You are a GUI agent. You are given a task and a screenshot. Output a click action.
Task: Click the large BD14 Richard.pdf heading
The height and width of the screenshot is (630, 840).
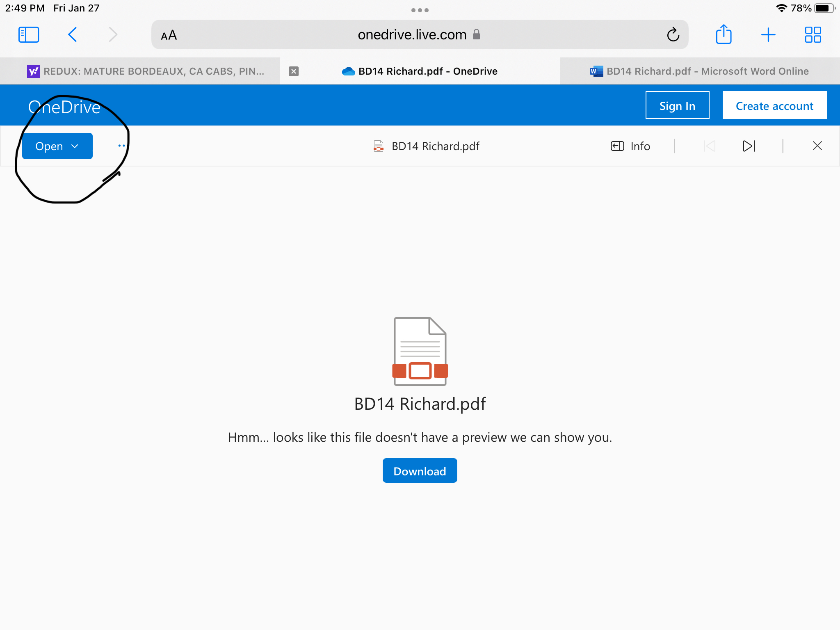pos(420,404)
